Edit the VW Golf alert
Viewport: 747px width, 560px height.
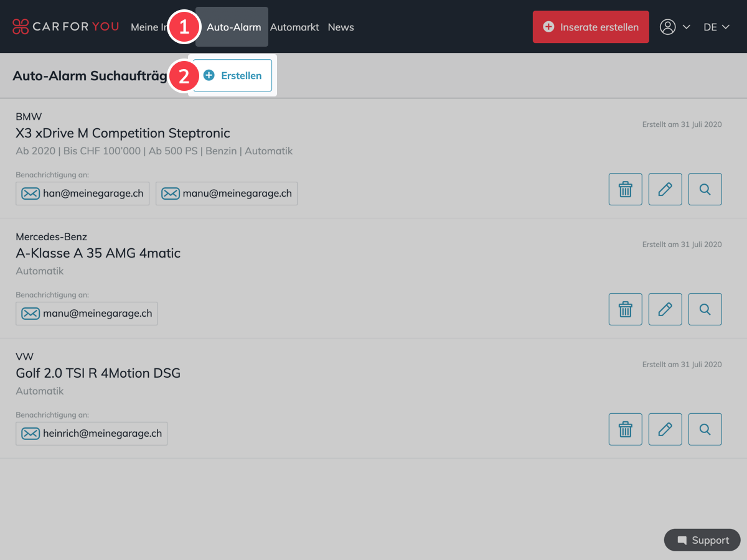(x=665, y=429)
